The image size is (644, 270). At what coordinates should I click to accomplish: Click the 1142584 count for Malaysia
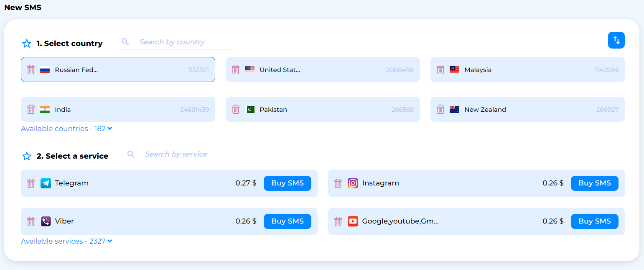click(606, 70)
